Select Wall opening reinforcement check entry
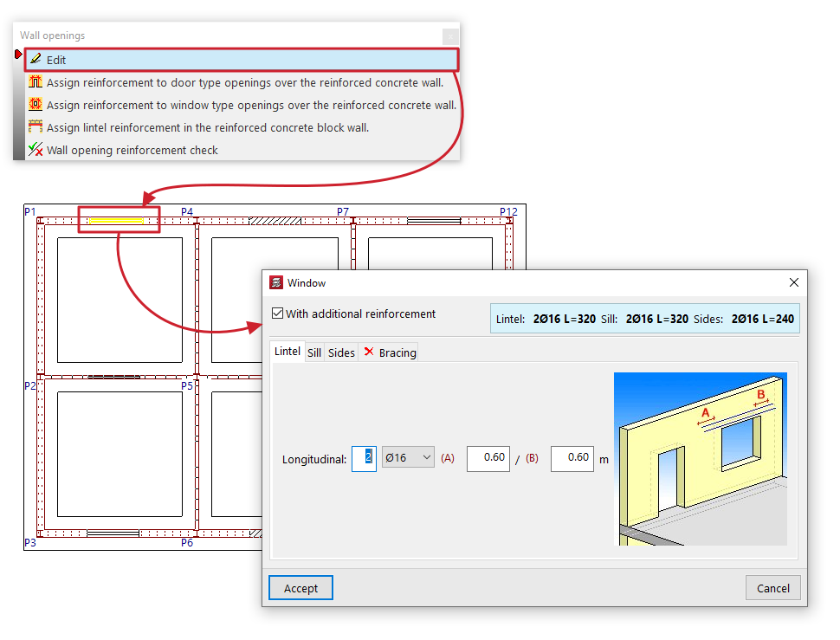The image size is (840, 640). tap(132, 150)
